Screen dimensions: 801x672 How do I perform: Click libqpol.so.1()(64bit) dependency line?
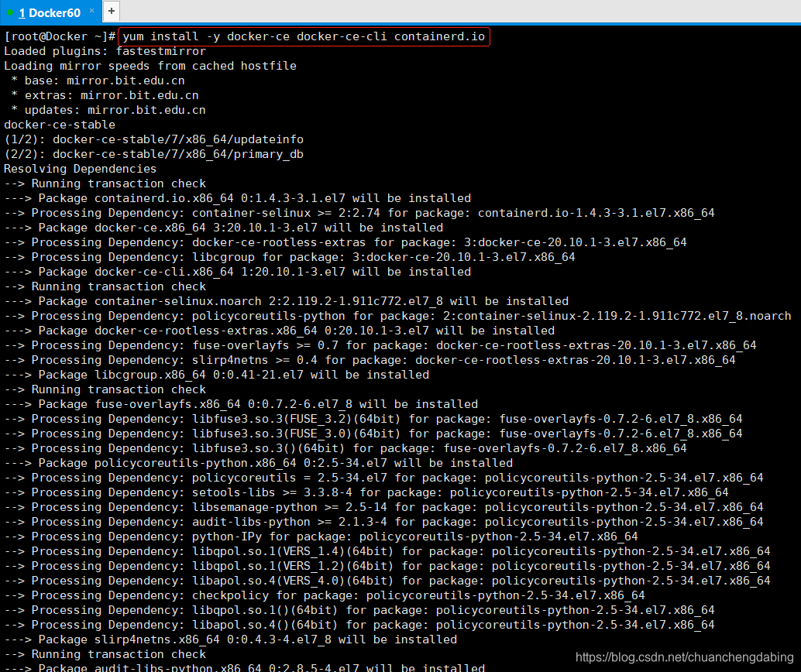pos(359,611)
